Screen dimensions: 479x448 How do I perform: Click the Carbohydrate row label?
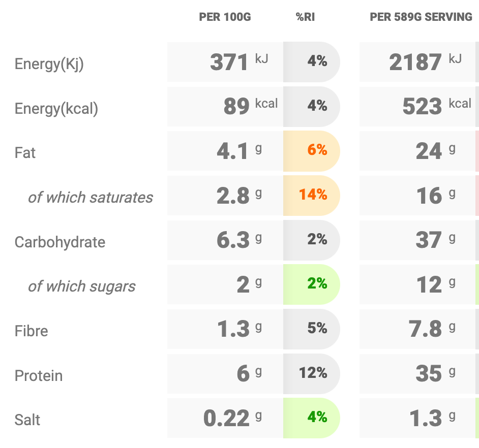point(60,242)
